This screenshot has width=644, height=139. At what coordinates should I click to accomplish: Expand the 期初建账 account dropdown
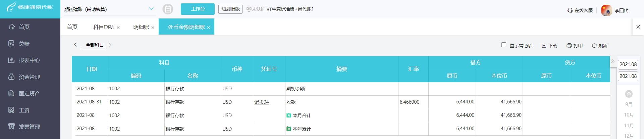(x=151, y=9)
